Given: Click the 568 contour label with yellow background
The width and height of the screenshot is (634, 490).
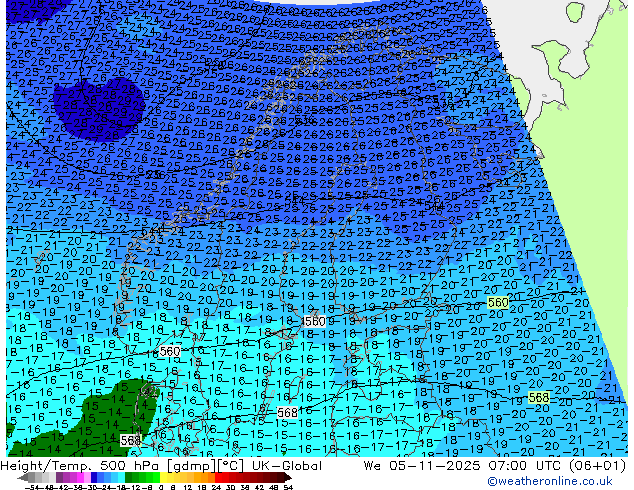Looking at the screenshot, I should click(x=539, y=398).
